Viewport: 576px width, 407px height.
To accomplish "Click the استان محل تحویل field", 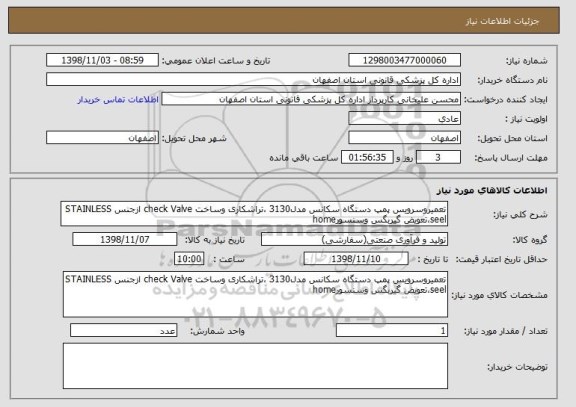I will [404, 138].
